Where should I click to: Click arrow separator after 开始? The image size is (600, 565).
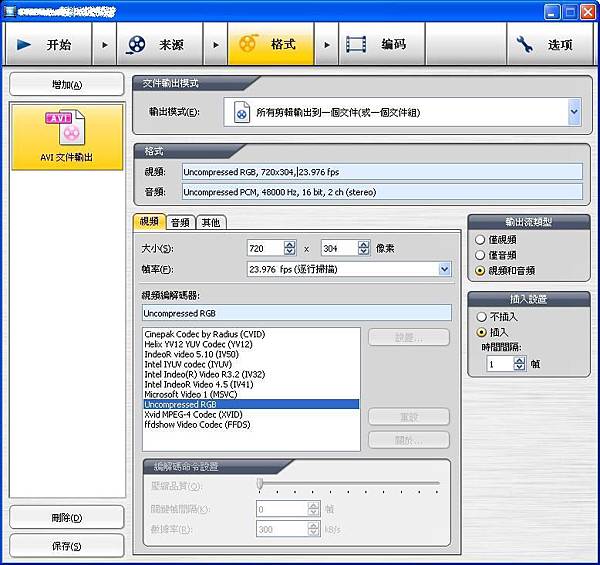tap(104, 44)
